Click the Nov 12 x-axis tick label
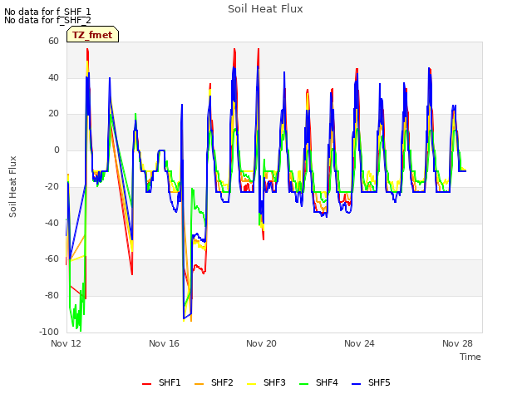 pyautogui.click(x=66, y=343)
